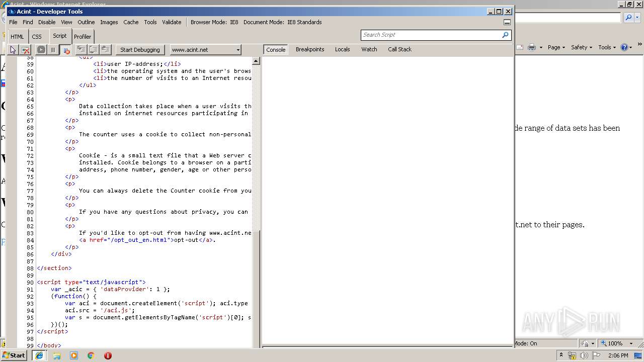Image resolution: width=644 pixels, height=362 pixels.
Task: Click the "aci.src = '/aci.js';" code line
Action: (100, 310)
